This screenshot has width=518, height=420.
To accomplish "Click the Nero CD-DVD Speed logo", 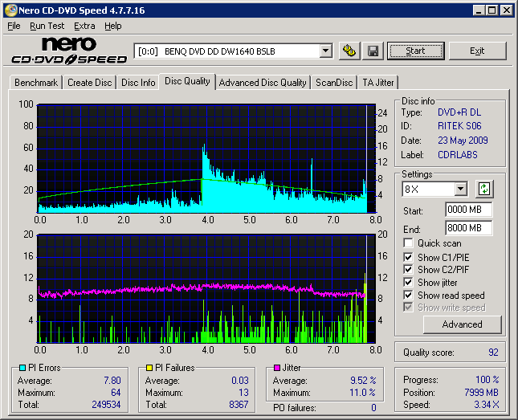I will pos(68,50).
